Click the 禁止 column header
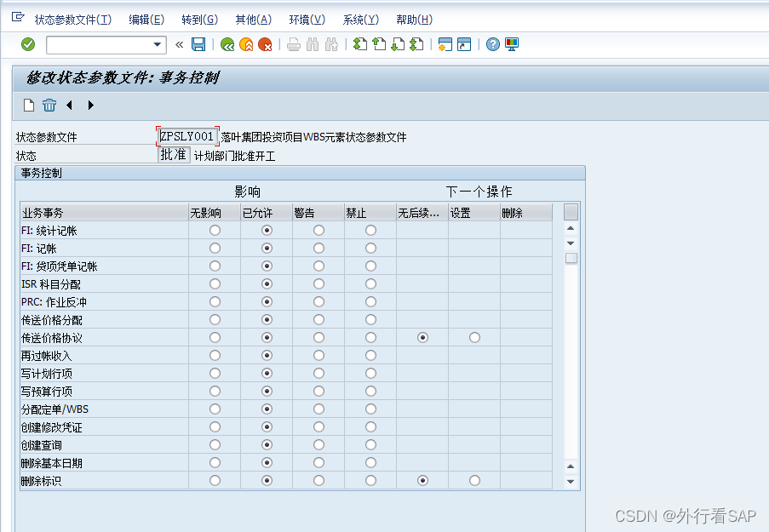The image size is (769, 532). click(370, 213)
